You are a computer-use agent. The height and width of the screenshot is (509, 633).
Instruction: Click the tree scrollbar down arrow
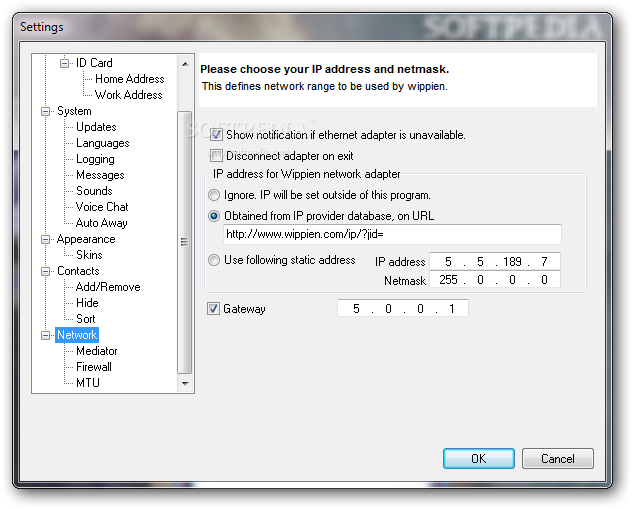point(185,383)
